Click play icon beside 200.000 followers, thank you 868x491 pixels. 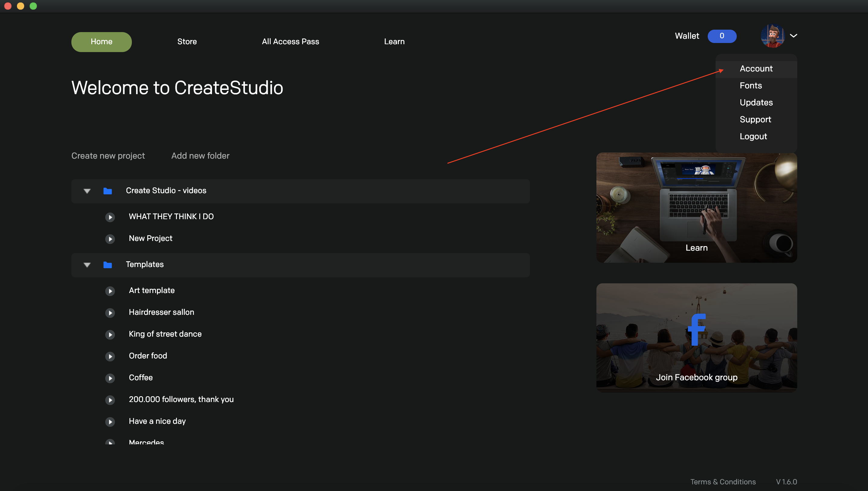coord(110,400)
